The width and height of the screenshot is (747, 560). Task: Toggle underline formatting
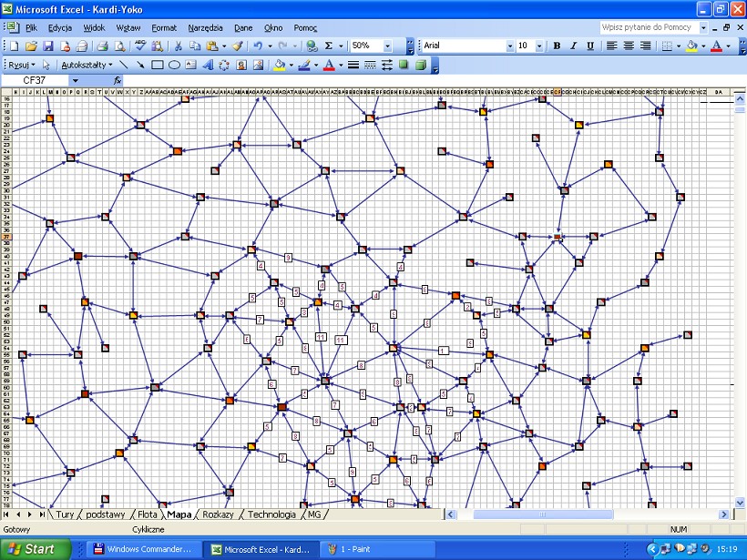[590, 46]
